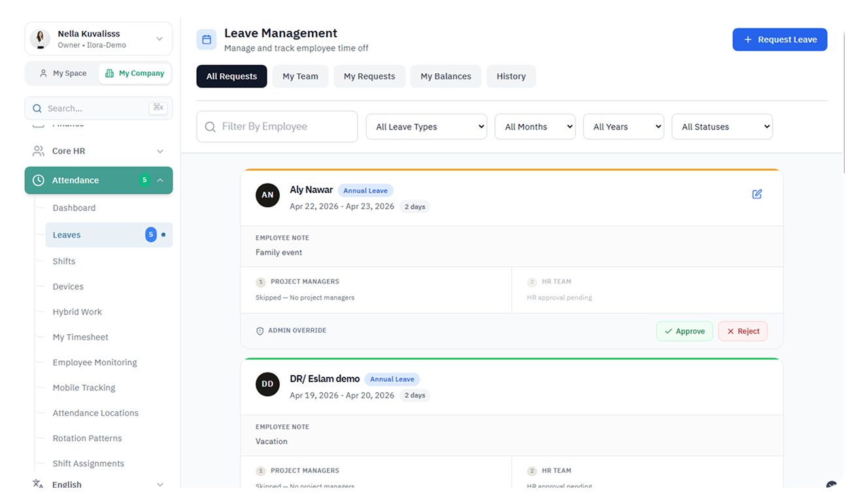Screen dimensions: 863x504
Task: Click 'HR approval pending' in Aly Nawar's card
Action: [560, 297]
